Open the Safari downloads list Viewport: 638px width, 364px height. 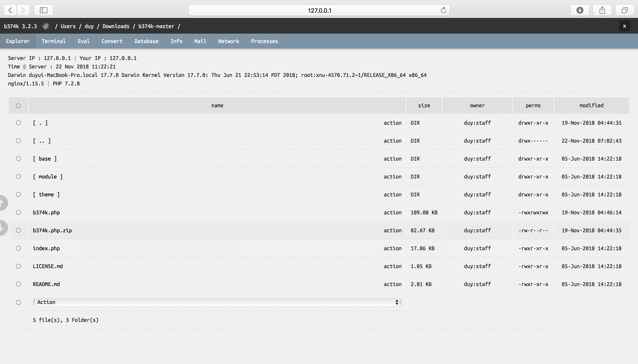[x=580, y=10]
